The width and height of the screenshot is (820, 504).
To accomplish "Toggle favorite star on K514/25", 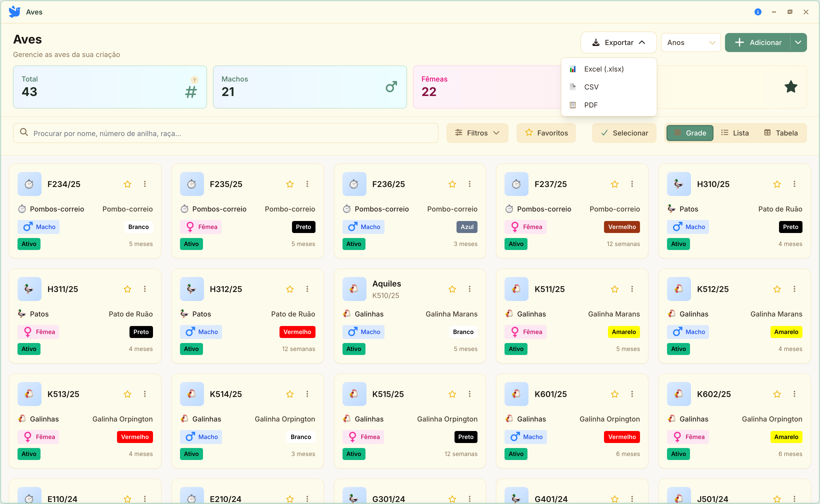I will [290, 394].
